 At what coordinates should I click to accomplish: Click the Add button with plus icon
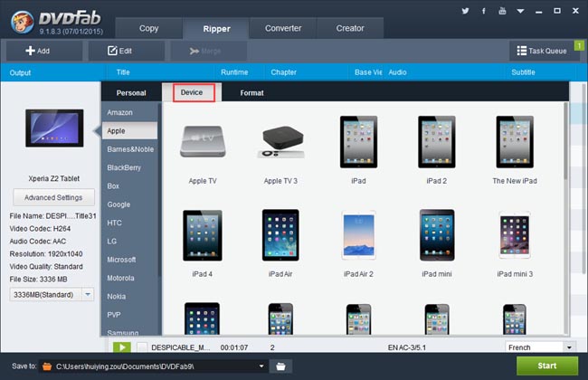point(44,51)
